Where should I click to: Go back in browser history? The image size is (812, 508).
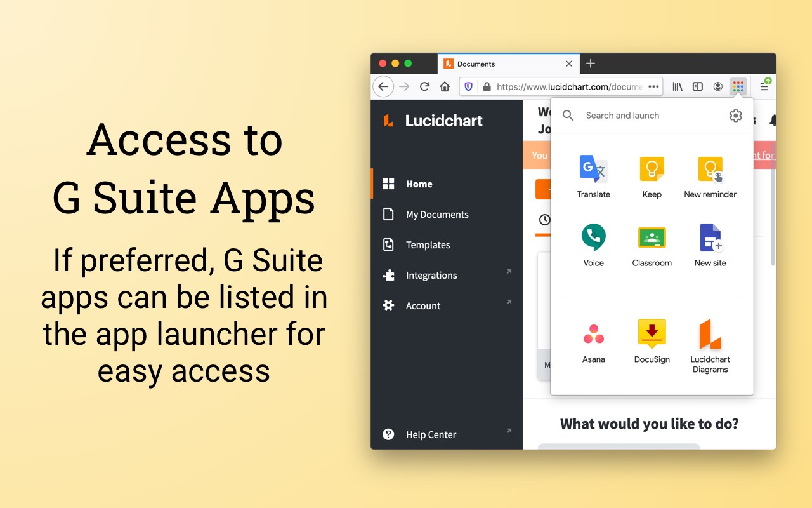(x=383, y=86)
